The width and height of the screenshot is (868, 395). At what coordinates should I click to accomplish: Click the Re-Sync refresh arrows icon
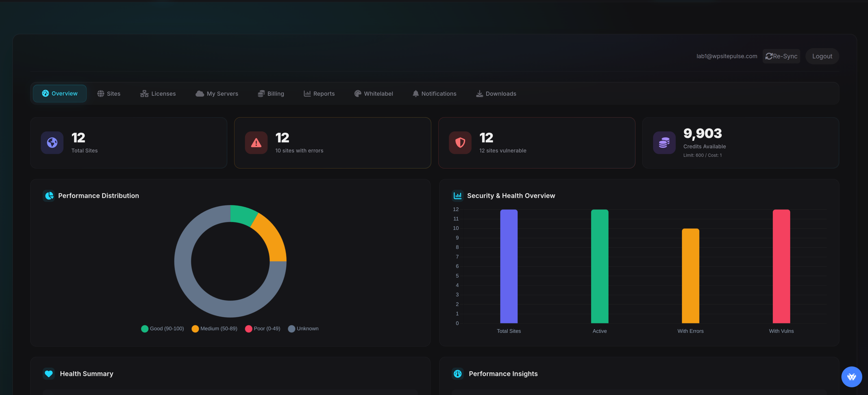coord(769,56)
